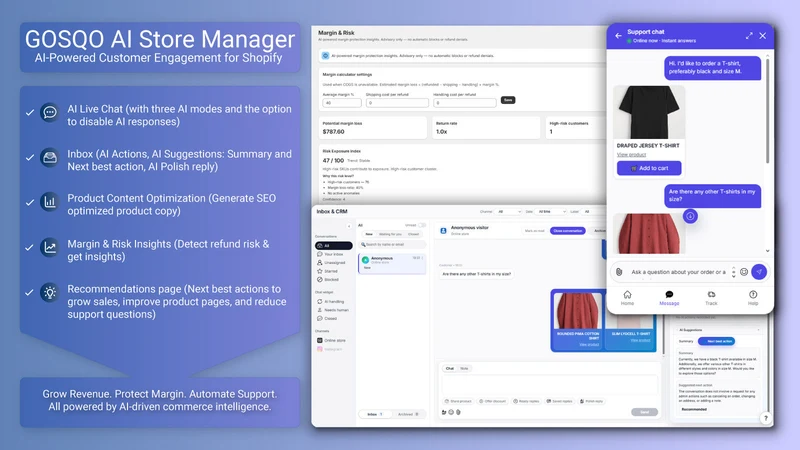Click Share product button
The height and width of the screenshot is (450, 800).
coord(458,402)
